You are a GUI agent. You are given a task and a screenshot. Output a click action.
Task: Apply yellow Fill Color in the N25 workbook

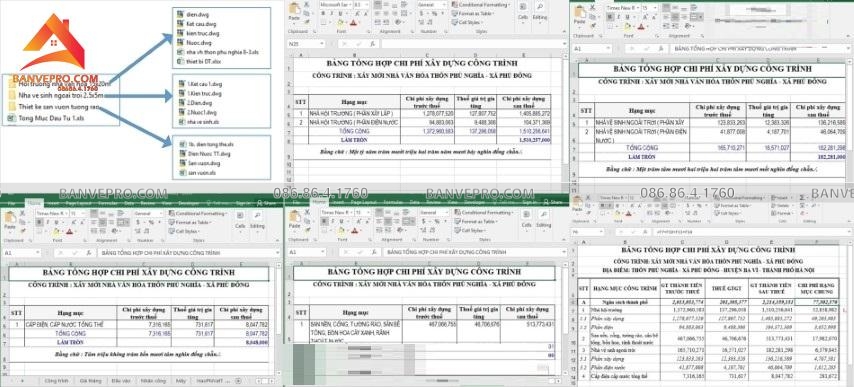[x=341, y=23]
